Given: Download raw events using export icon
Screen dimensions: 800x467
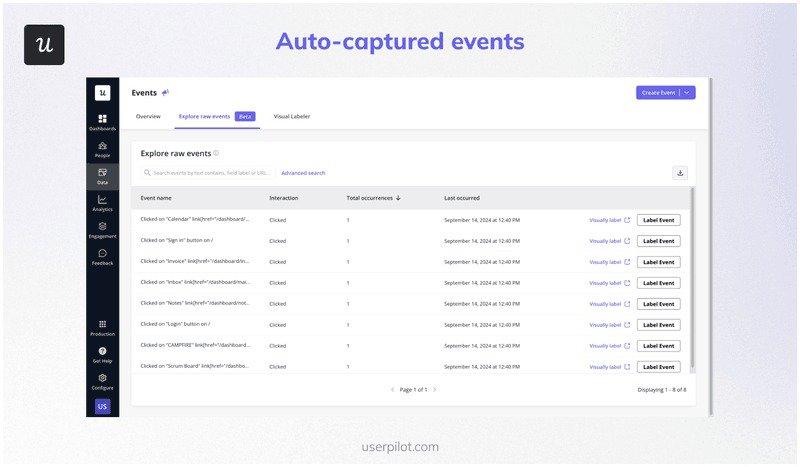Looking at the screenshot, I should (681, 172).
